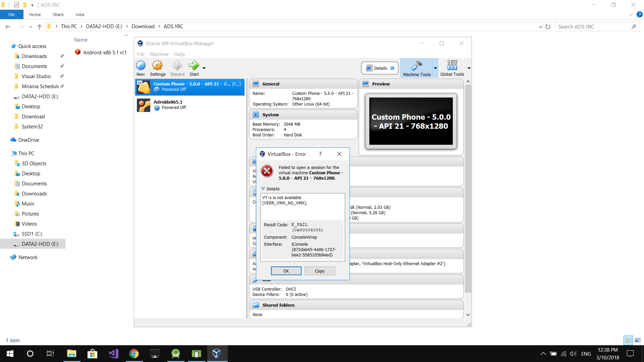
Task: Click the VM Preview thumbnail
Action: pyautogui.click(x=411, y=121)
